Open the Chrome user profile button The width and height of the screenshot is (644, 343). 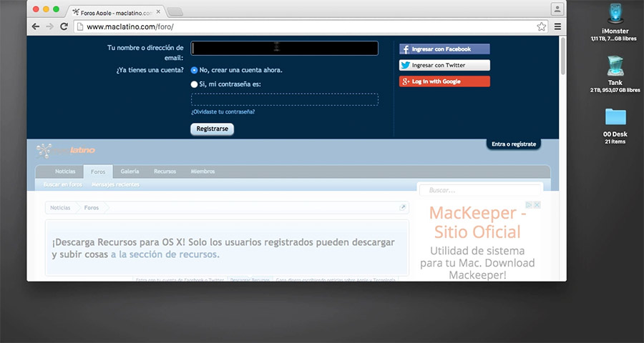pos(557,9)
